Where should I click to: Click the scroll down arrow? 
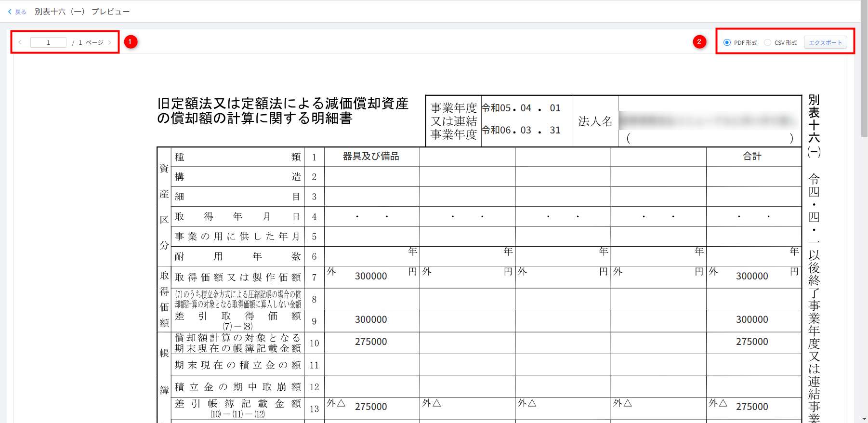[864, 419]
